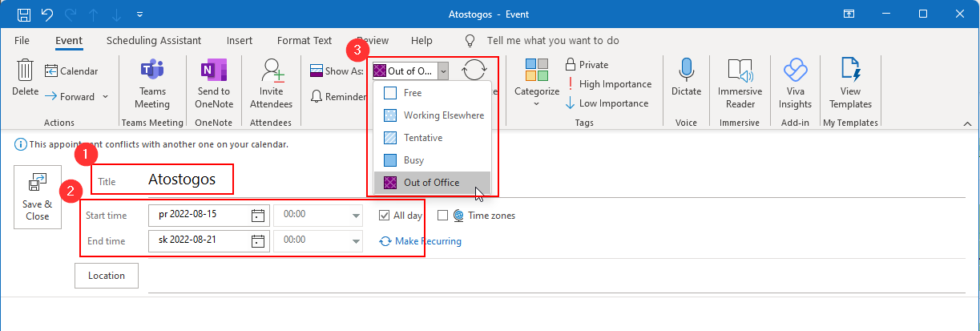This screenshot has height=331, width=980.
Task: Click the Delete trash can icon
Action: 25,72
